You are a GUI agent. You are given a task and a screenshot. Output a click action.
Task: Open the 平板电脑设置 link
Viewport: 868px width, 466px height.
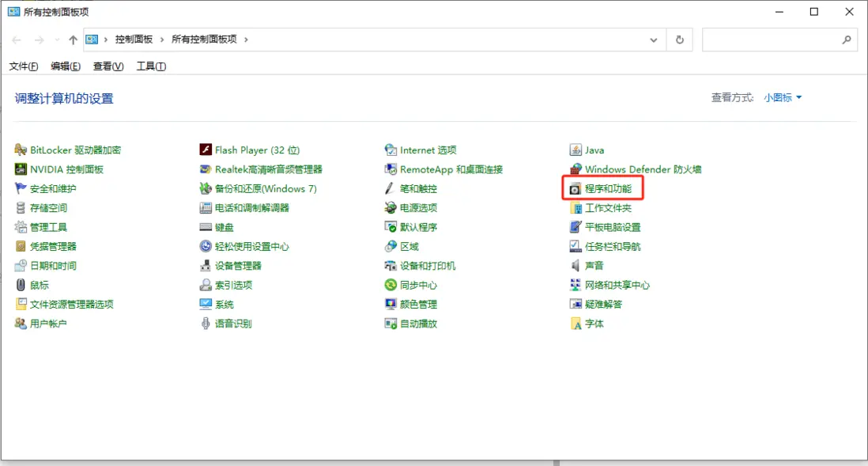coord(613,227)
